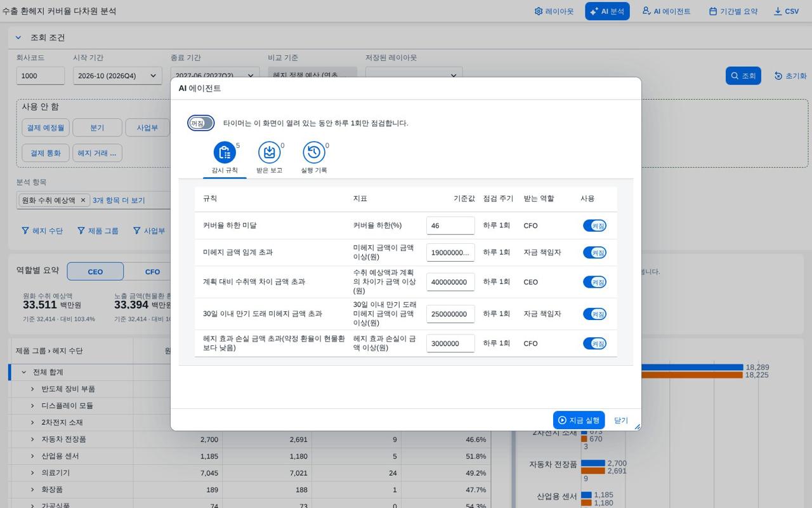Screen dimensions: 812x508
Task: Open the 제품 그룹 filter
Action: point(98,231)
